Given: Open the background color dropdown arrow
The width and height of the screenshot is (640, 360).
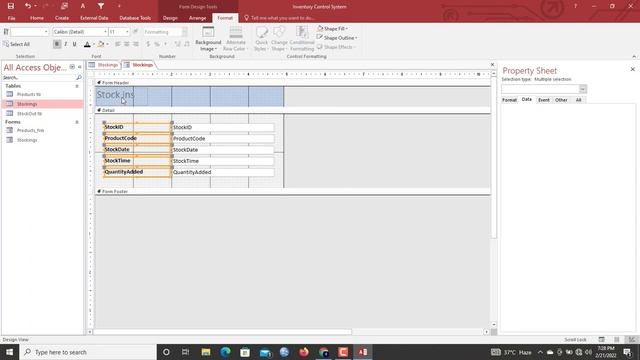Looking at the screenshot, I should coord(107,44).
